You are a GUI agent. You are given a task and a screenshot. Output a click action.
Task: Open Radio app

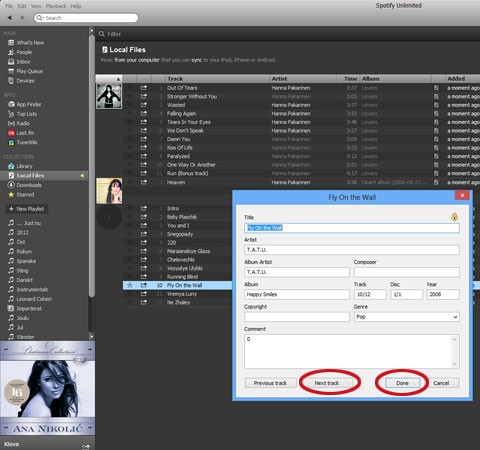pyautogui.click(x=19, y=123)
